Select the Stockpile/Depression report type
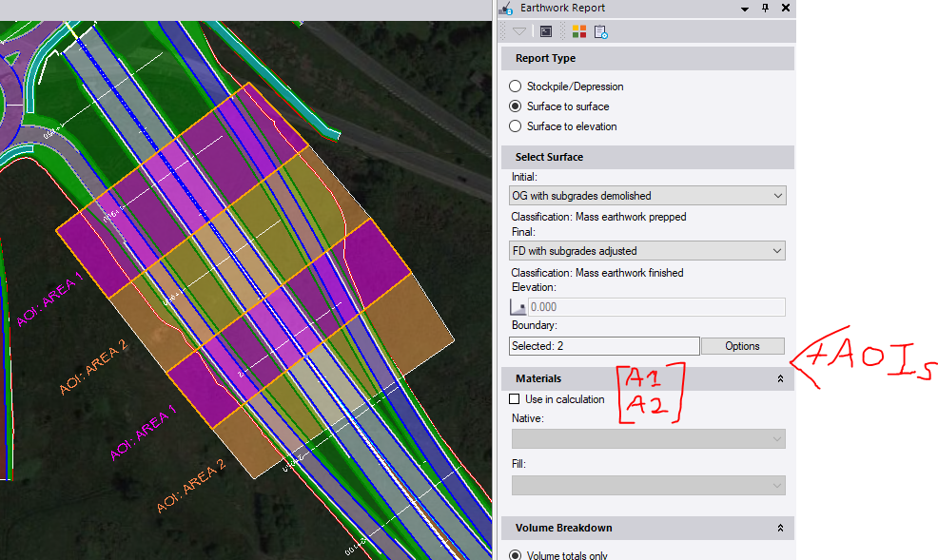The height and width of the screenshot is (560, 938). [516, 87]
